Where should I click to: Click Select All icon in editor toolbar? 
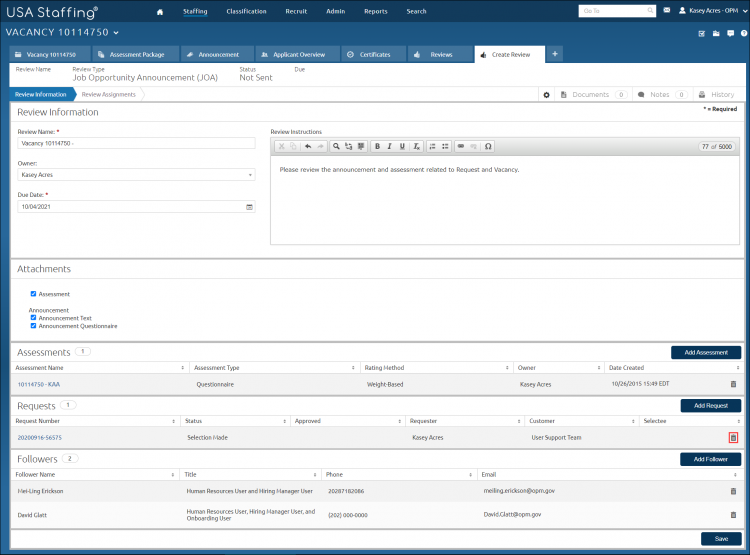[361, 146]
